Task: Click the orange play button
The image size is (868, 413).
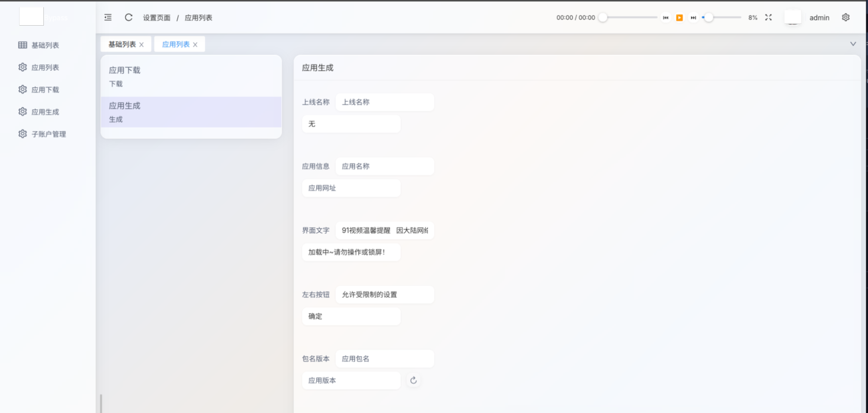Action: 680,18
